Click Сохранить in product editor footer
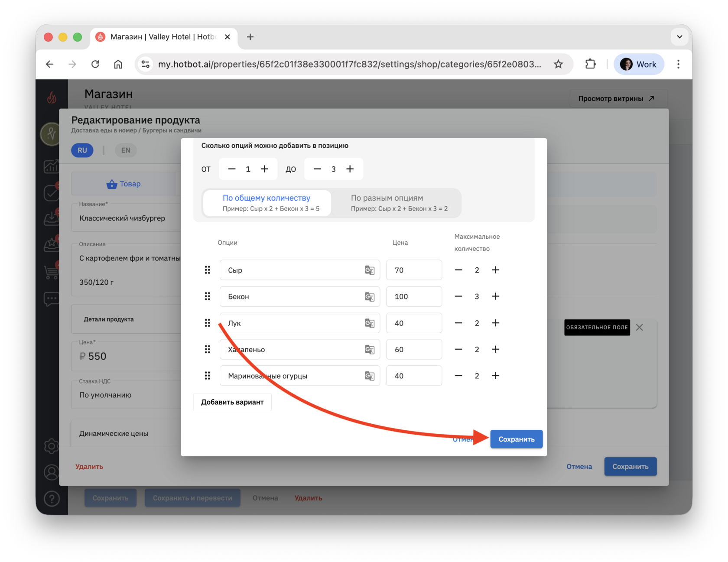The height and width of the screenshot is (562, 728). [x=630, y=466]
